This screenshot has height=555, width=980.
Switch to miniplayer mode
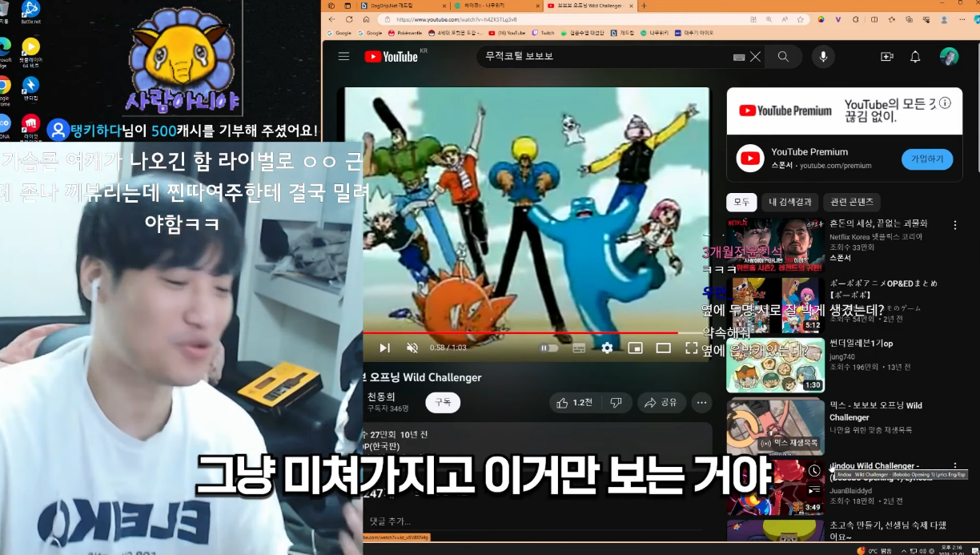coord(635,348)
